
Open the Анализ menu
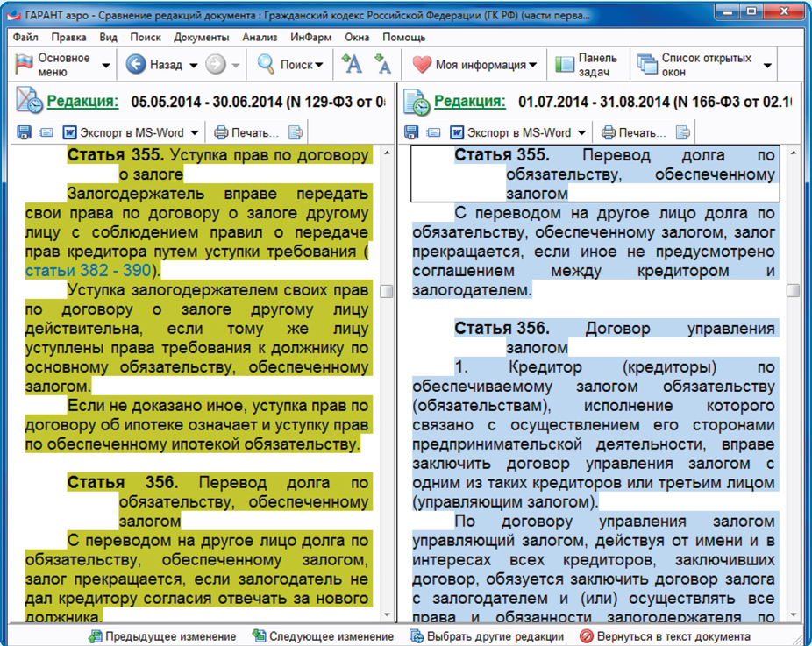(x=260, y=38)
